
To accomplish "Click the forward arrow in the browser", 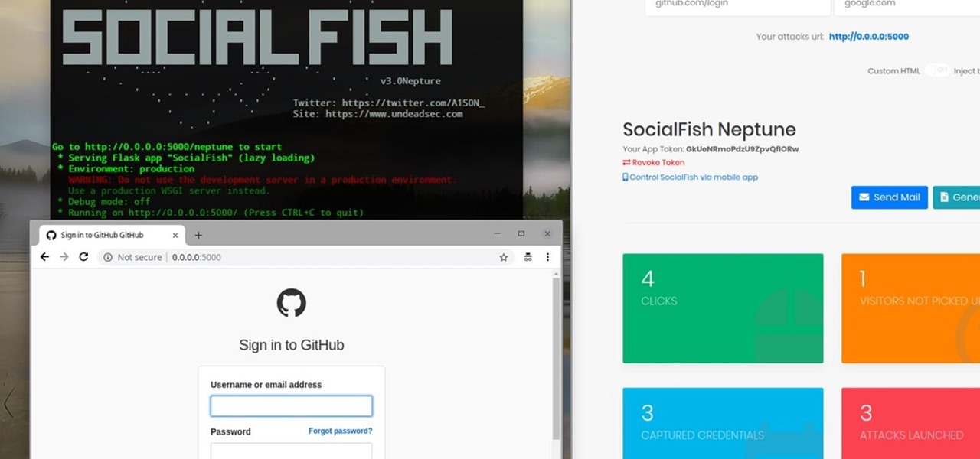I will 64,257.
